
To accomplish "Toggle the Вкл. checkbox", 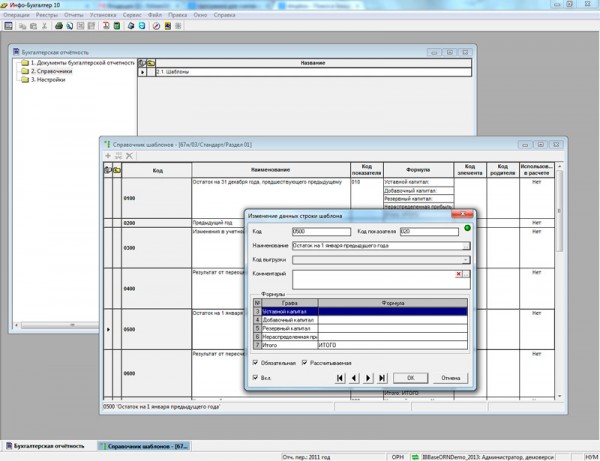I will coord(255,377).
